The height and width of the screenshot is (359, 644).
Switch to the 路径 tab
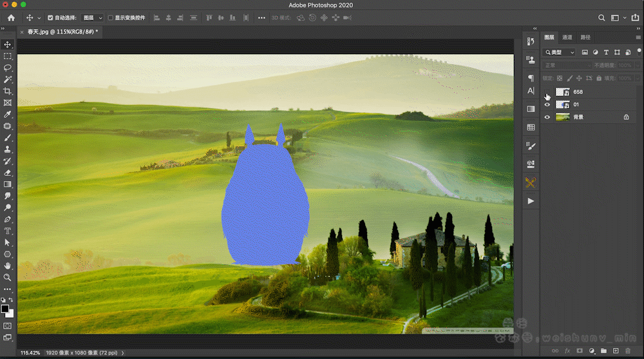tap(585, 37)
